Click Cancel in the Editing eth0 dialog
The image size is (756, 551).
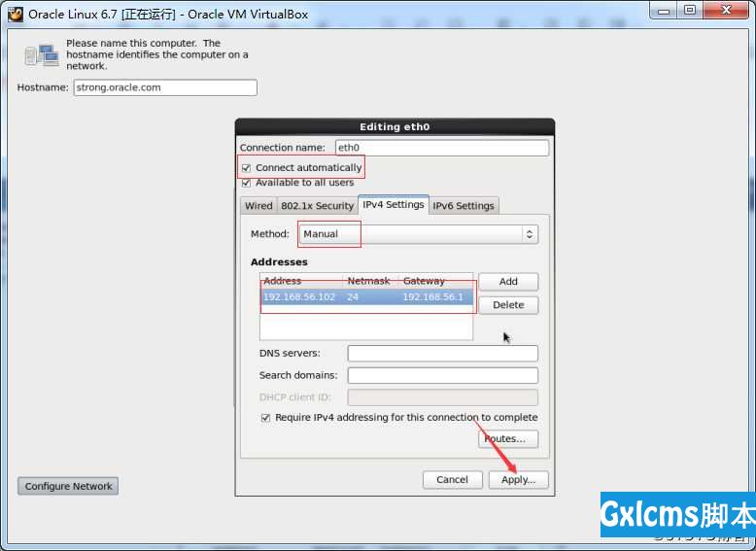[x=452, y=480]
